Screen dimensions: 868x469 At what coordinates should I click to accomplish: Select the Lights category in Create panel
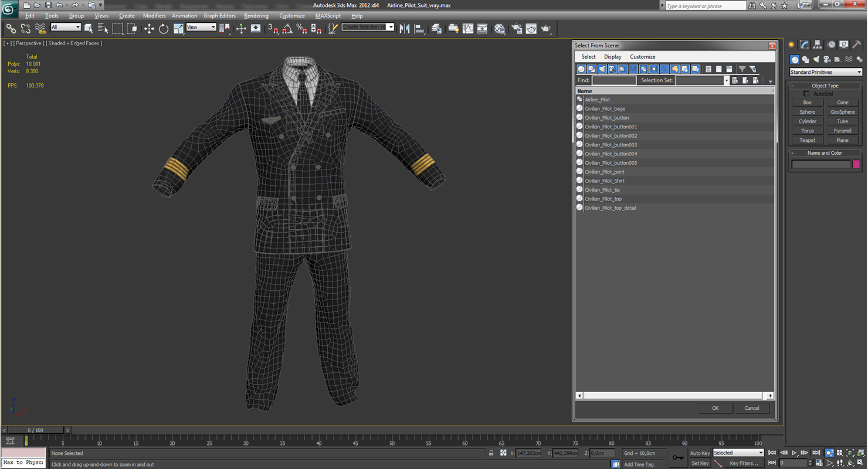click(816, 59)
